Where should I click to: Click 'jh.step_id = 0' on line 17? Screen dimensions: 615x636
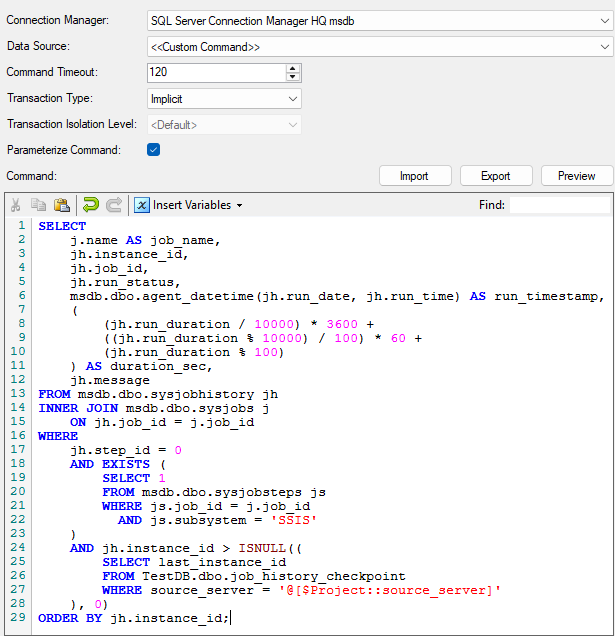126,450
